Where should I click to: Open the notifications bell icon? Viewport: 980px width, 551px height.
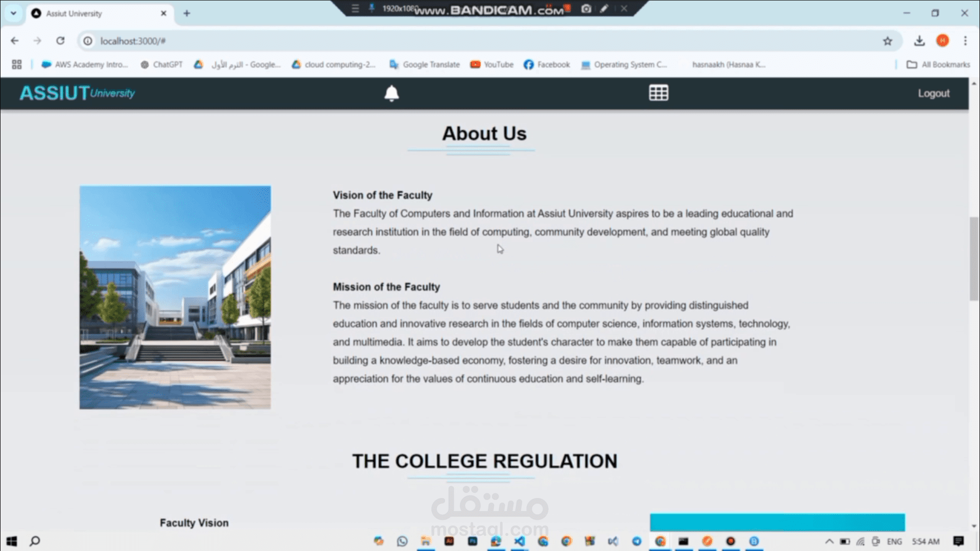391,93
